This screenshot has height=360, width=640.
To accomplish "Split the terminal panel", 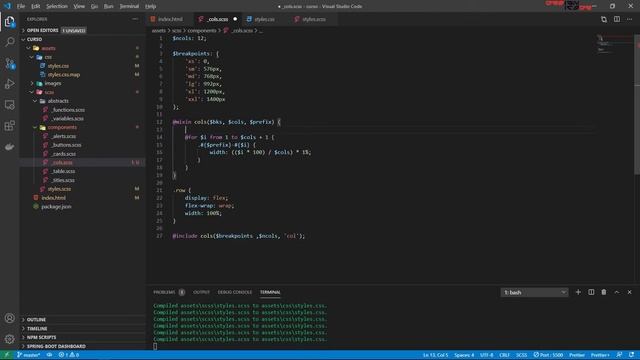I will (x=591, y=292).
